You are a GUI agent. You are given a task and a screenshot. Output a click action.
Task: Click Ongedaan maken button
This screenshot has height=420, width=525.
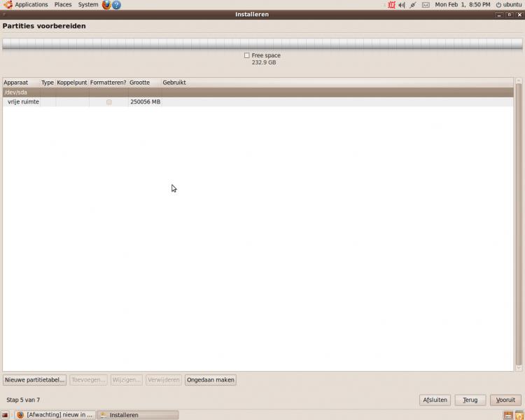click(x=210, y=380)
